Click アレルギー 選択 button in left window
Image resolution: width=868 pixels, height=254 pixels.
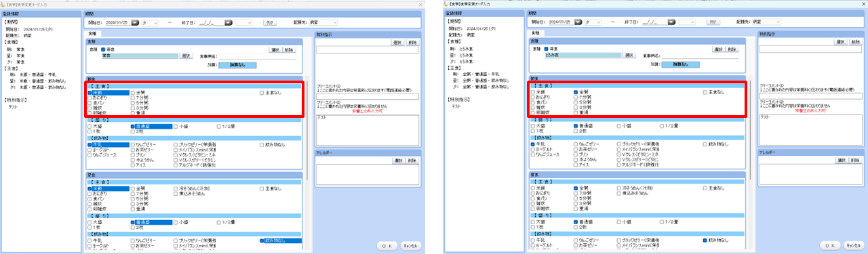pyautogui.click(x=398, y=161)
